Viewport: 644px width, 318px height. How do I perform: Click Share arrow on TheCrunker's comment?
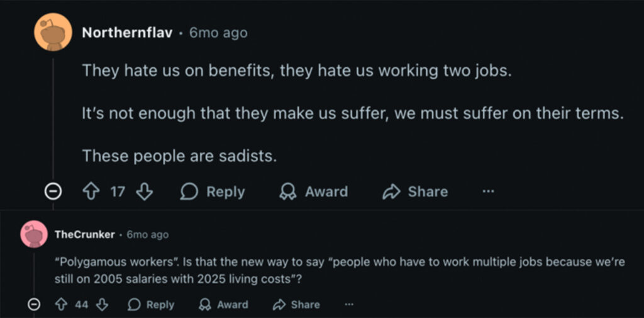click(279, 305)
